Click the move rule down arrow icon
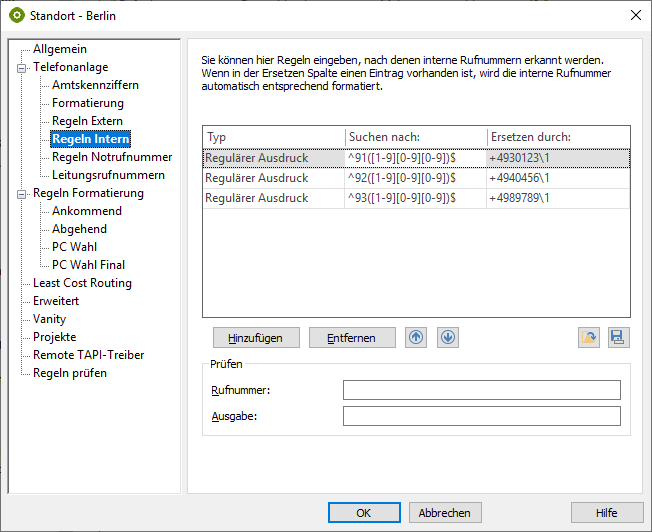Screen dimensions: 652x532 447,337
